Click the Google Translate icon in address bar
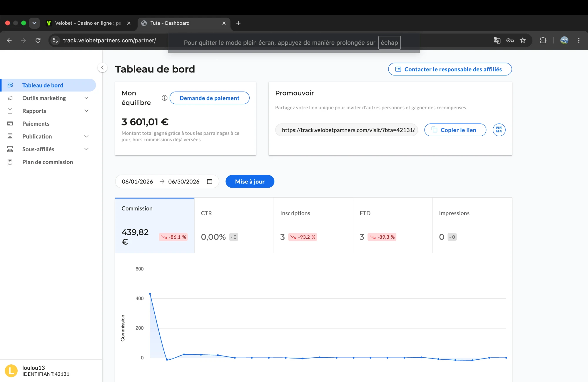This screenshot has width=588, height=382. tap(497, 40)
